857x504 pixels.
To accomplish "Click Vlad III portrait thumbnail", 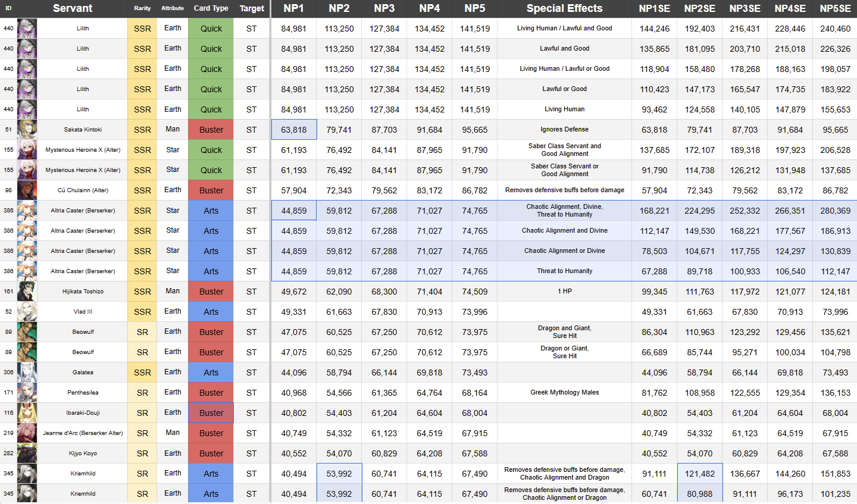I will coord(27,312).
